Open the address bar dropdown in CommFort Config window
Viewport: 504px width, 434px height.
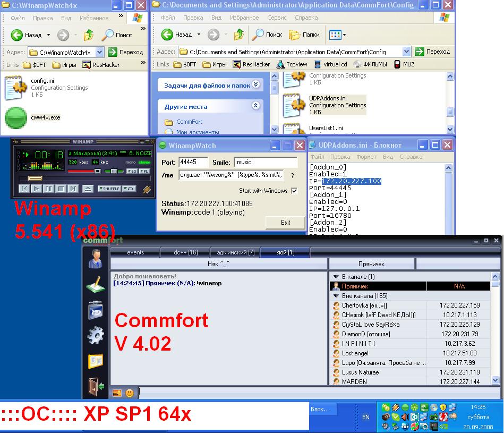(x=406, y=52)
